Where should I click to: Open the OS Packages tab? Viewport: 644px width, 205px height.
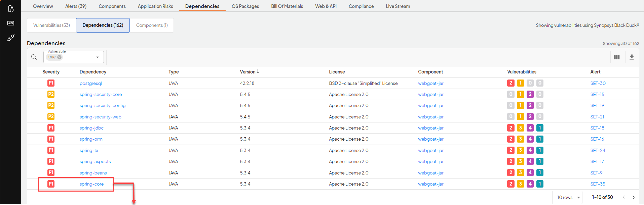pos(245,6)
